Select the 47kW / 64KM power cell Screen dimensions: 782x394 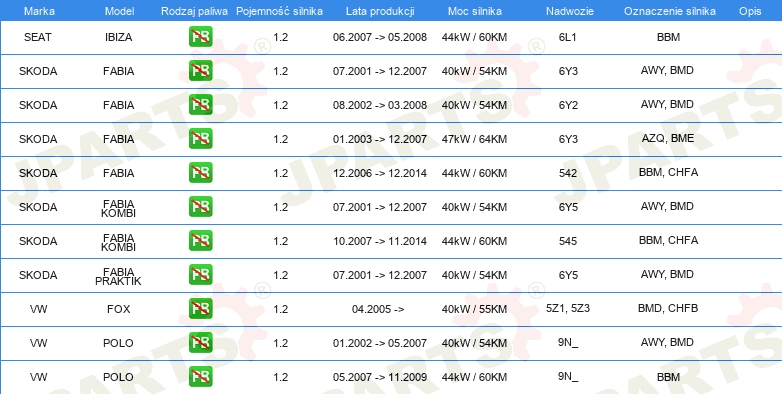coord(474,139)
